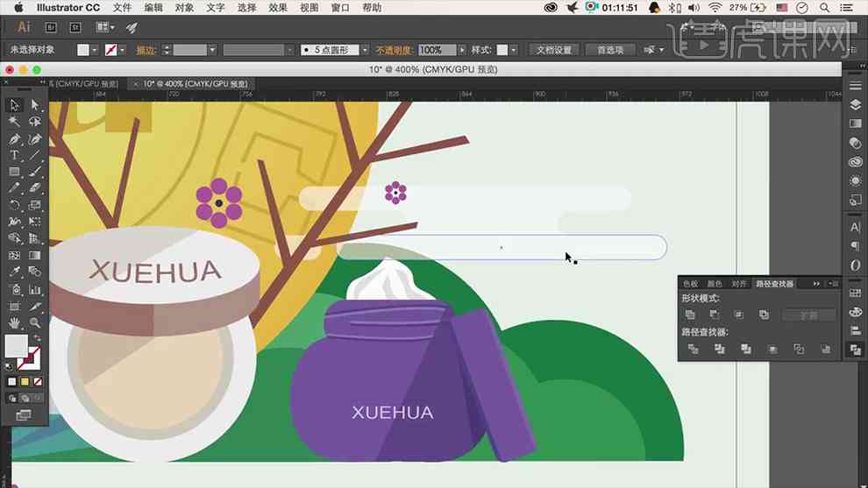Image resolution: width=868 pixels, height=488 pixels.
Task: Switch to Color fill mode button
Action: pyautogui.click(x=11, y=382)
